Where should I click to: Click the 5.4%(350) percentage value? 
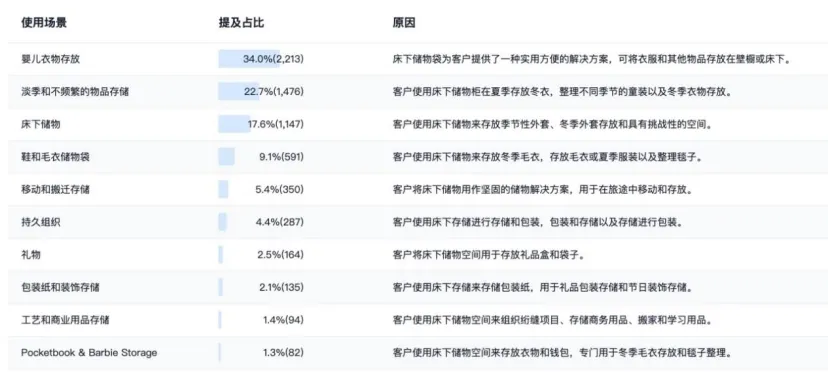tap(279, 189)
